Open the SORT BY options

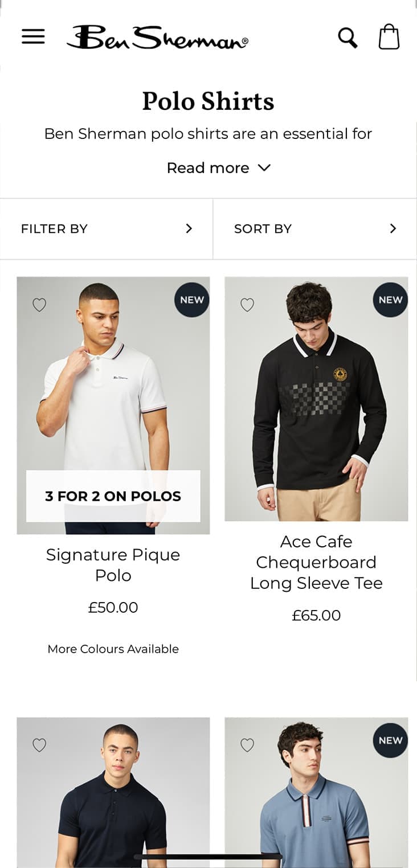click(x=314, y=228)
